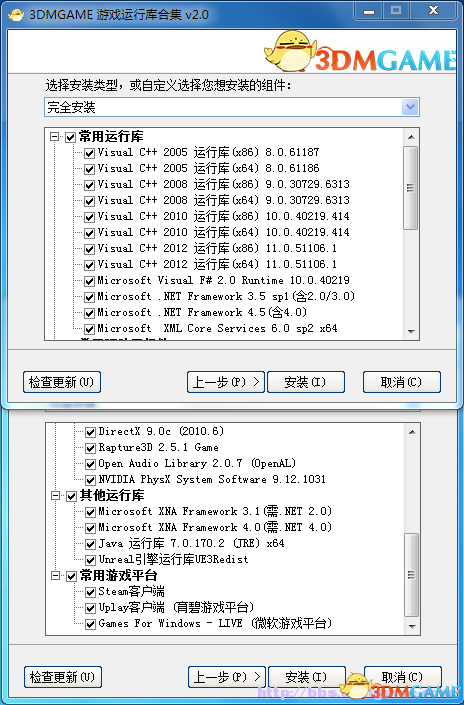Select Steam客户端 row text
464x705 pixels.
tap(131, 591)
